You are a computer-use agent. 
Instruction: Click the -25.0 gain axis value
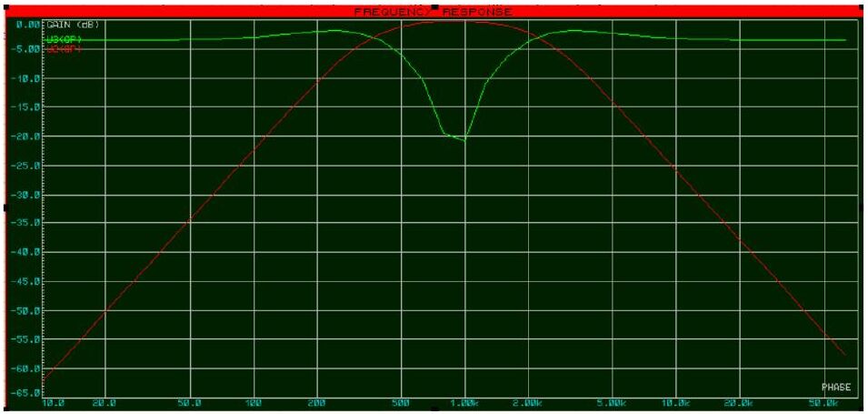25,166
